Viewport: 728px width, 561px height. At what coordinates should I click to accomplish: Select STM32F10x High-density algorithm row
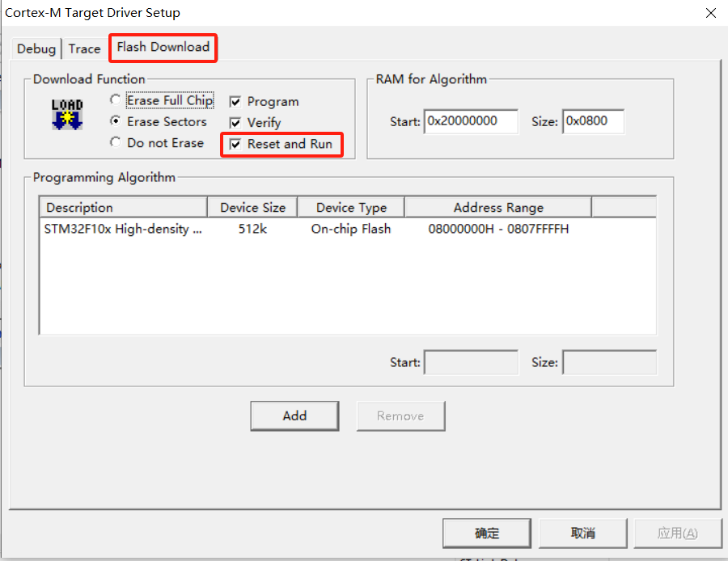click(348, 229)
